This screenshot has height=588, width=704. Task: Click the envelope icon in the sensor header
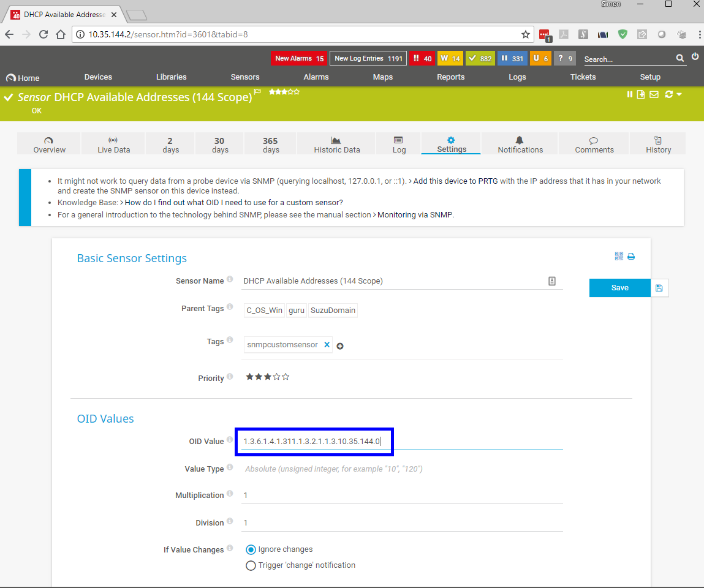pyautogui.click(x=654, y=94)
